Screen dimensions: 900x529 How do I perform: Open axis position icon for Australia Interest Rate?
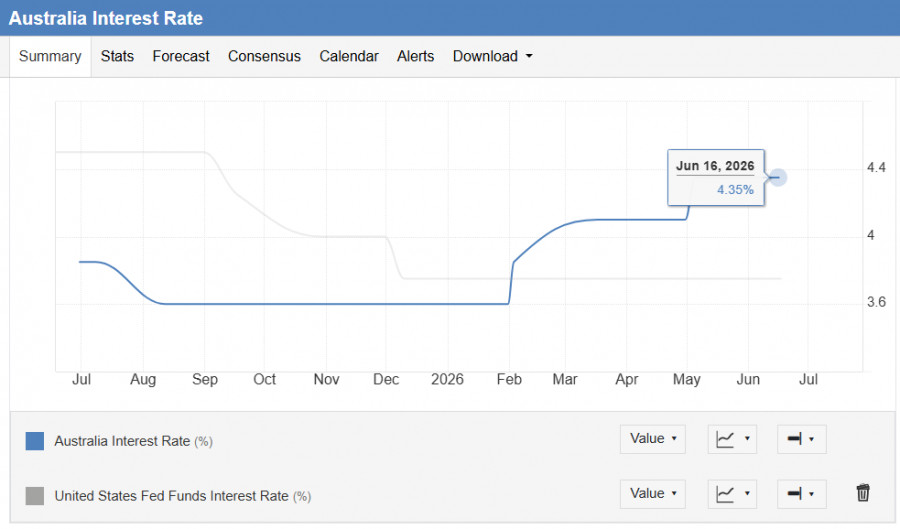[x=801, y=439]
